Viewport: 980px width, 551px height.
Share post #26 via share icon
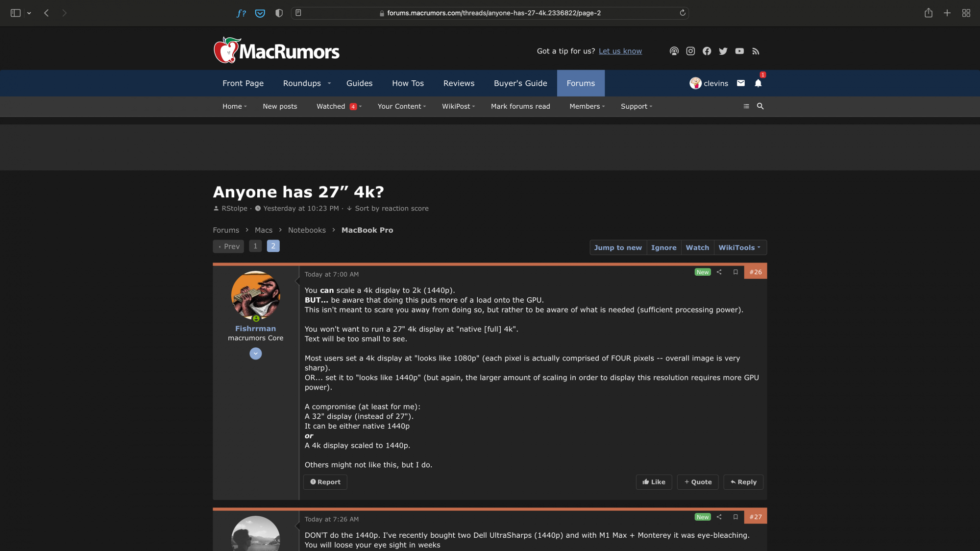click(x=719, y=272)
